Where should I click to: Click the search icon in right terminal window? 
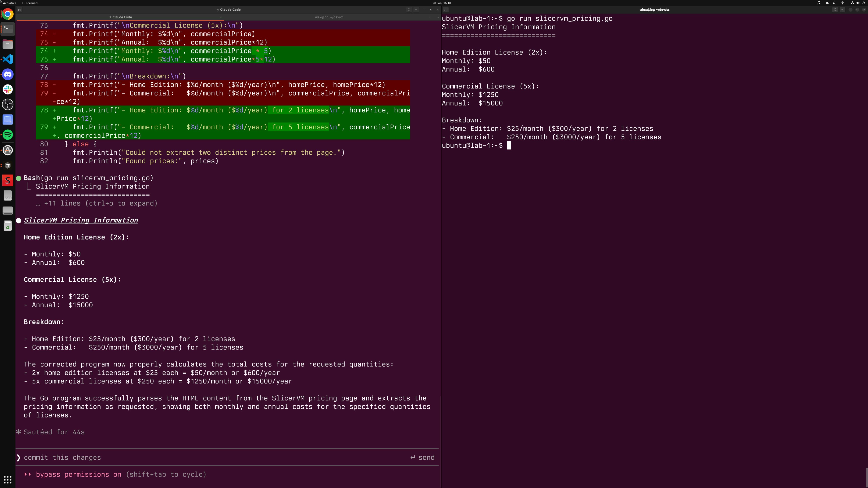[835, 10]
